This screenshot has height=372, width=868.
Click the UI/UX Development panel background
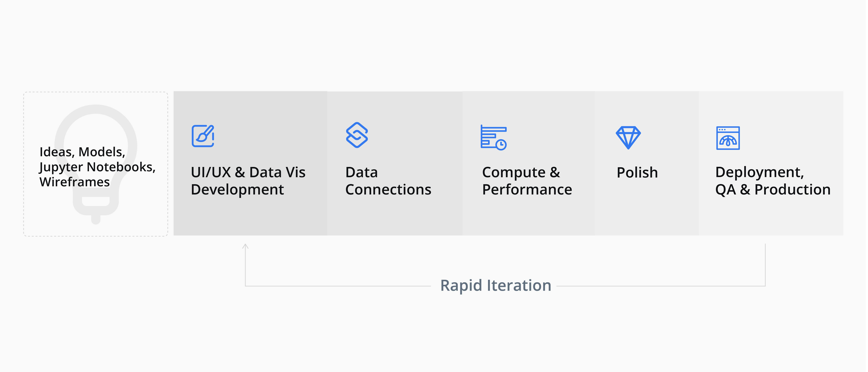pos(250,216)
